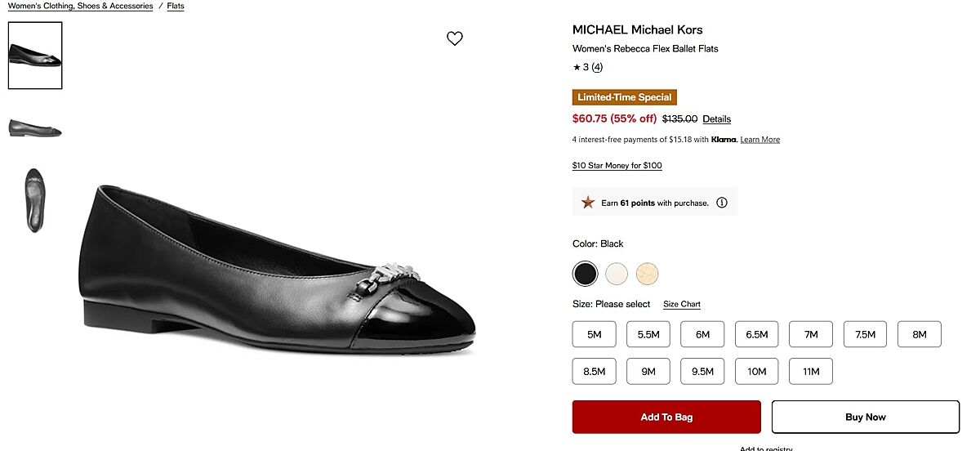The image size is (980, 451).
Task: Click the Add To Bag button
Action: coord(666,417)
